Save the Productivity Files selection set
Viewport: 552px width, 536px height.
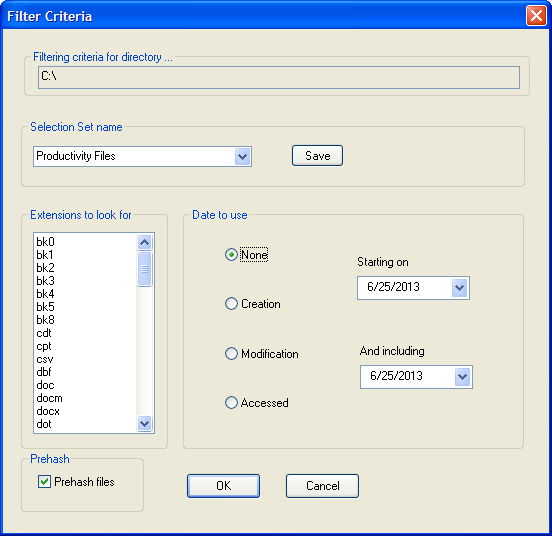(317, 156)
